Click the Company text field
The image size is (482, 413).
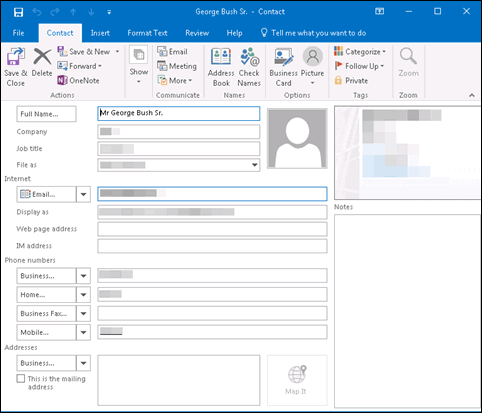[x=179, y=131]
